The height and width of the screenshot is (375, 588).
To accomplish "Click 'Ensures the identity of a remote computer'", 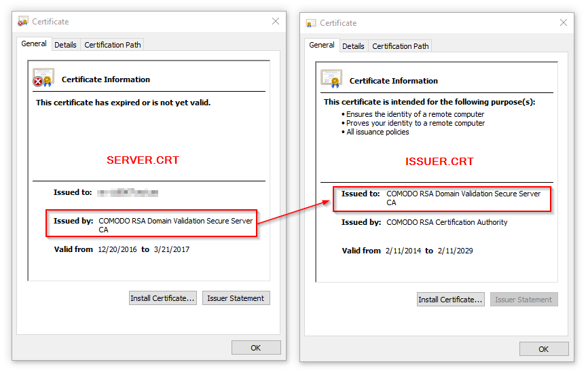I will click(415, 114).
